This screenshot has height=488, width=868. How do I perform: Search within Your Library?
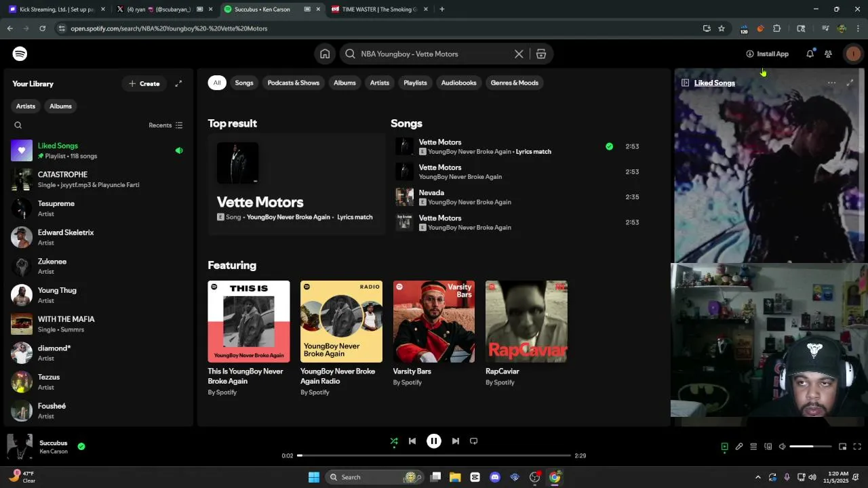(18, 125)
